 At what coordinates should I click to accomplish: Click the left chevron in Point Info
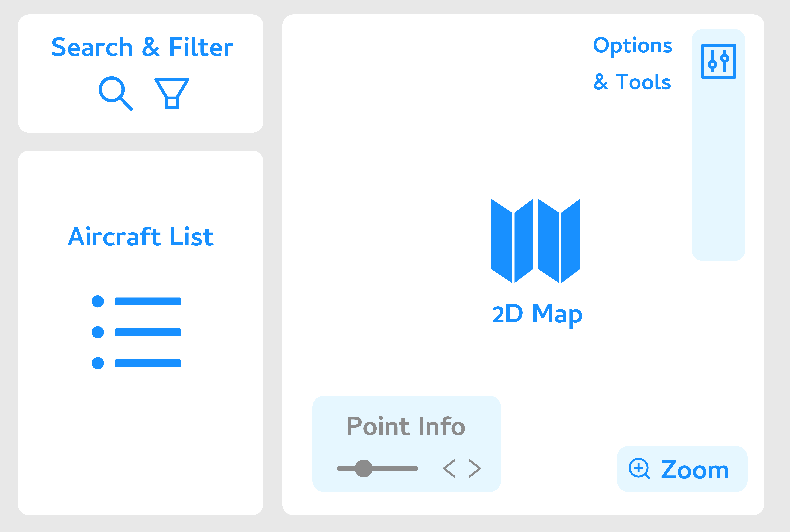click(x=449, y=469)
